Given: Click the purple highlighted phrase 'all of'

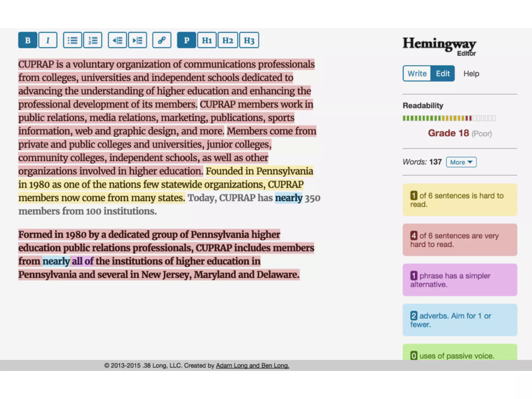Looking at the screenshot, I should pyautogui.click(x=82, y=261).
